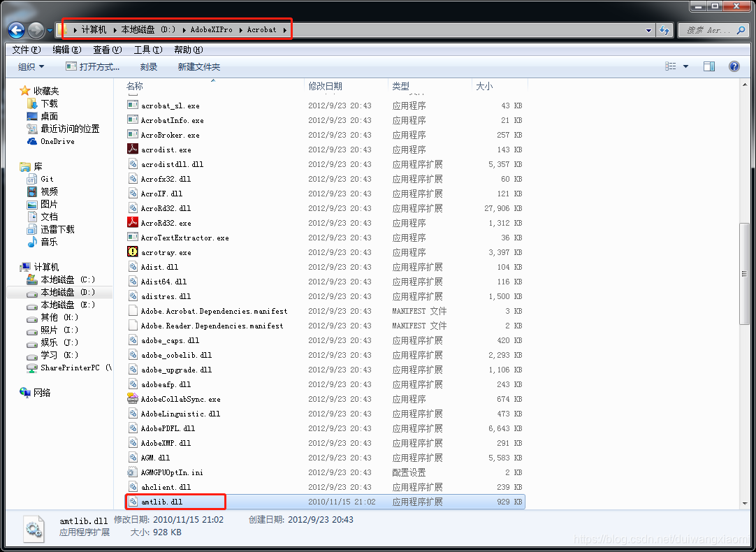This screenshot has height=552, width=756.
Task: Click the Back navigation arrow button
Action: coord(16,30)
